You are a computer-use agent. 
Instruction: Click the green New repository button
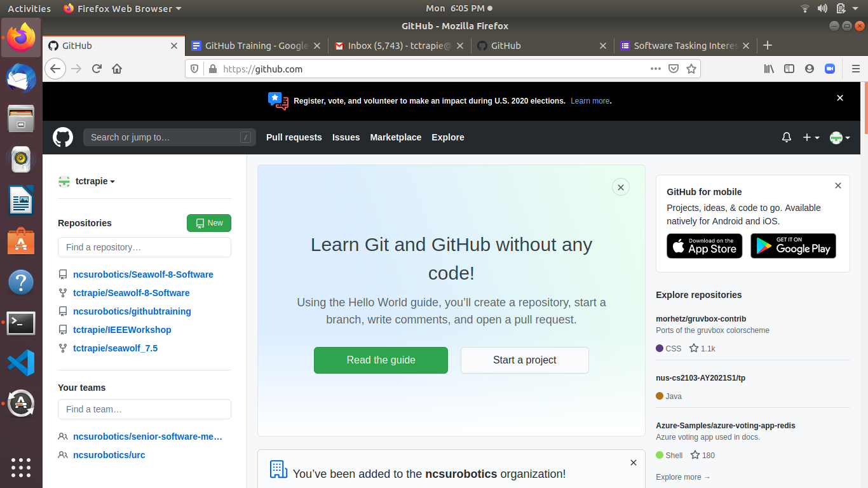coord(209,223)
